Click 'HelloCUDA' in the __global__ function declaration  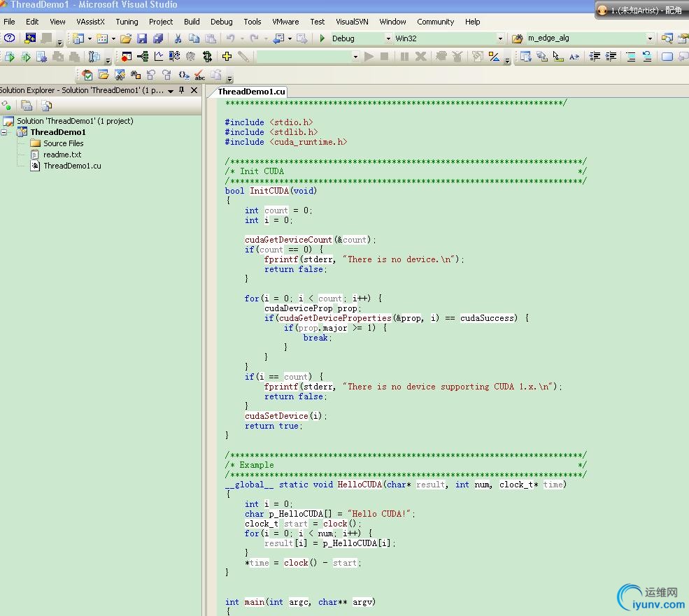click(x=360, y=484)
